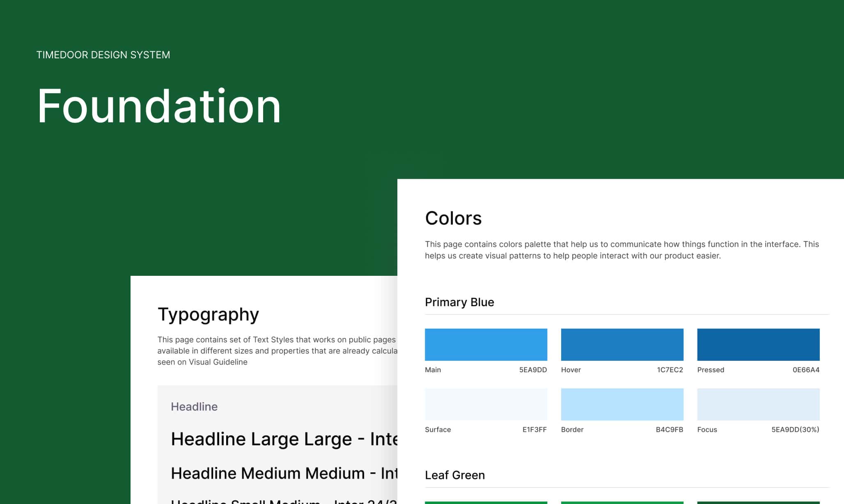Viewport: 844px width, 504px height.
Task: Select the Colors description paragraph
Action: [622, 250]
